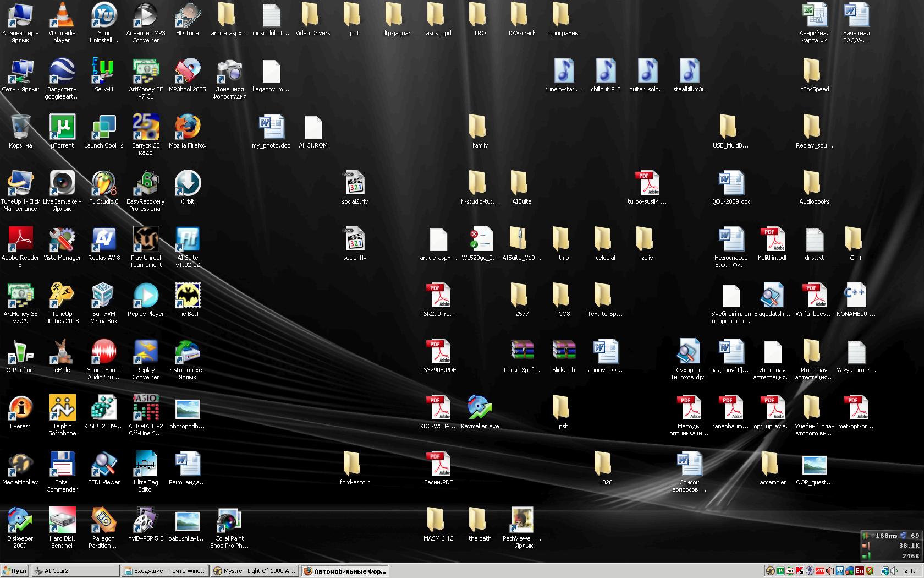Open the VLC media player shortcut
The height and width of the screenshot is (578, 924).
[x=62, y=17]
